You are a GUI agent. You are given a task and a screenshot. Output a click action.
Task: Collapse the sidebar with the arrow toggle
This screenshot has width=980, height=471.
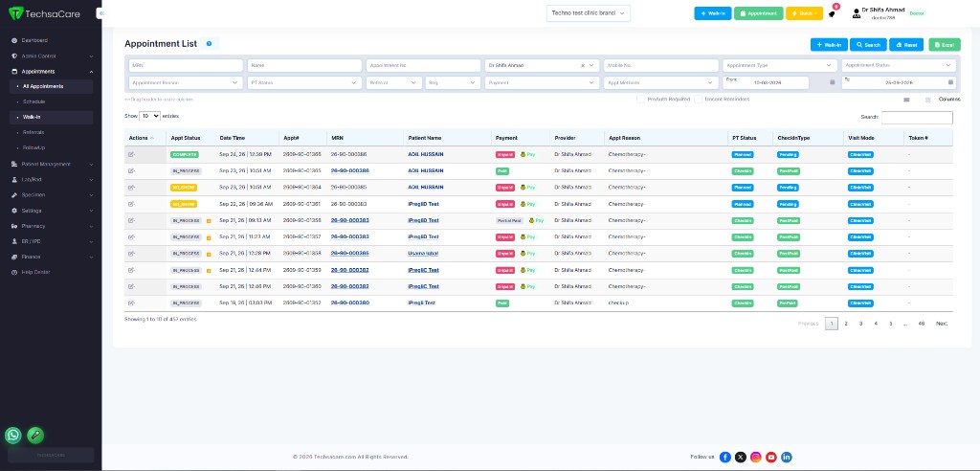point(100,13)
